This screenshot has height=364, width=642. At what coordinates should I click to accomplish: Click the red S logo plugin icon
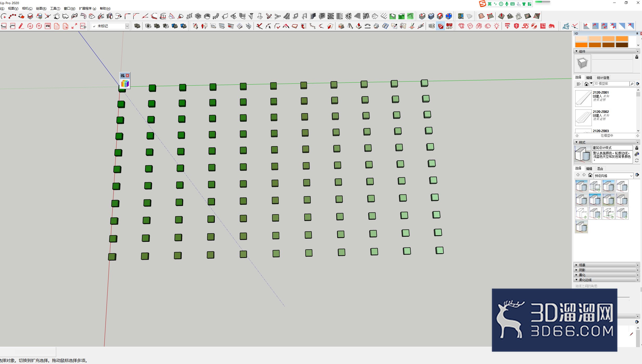(440, 26)
